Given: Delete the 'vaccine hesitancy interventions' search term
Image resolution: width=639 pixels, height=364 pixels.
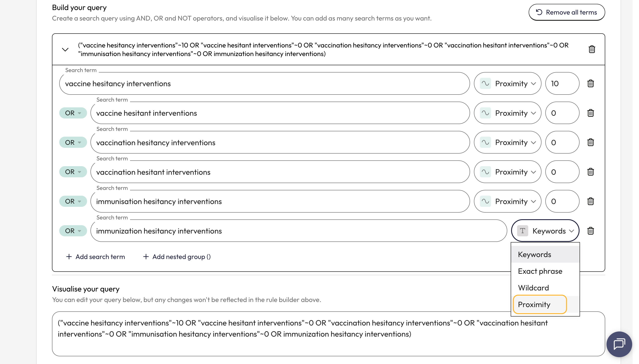Looking at the screenshot, I should pyautogui.click(x=590, y=83).
